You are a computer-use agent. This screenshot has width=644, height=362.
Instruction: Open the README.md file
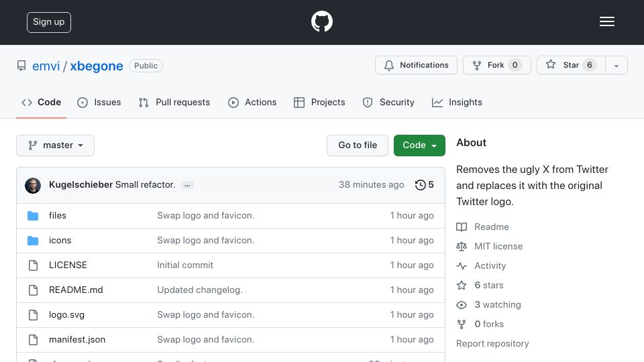click(76, 290)
